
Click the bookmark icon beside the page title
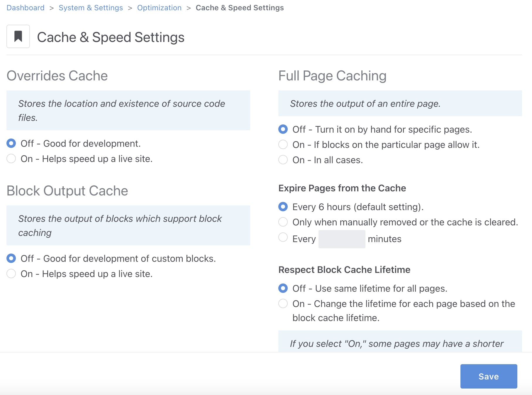(x=18, y=36)
